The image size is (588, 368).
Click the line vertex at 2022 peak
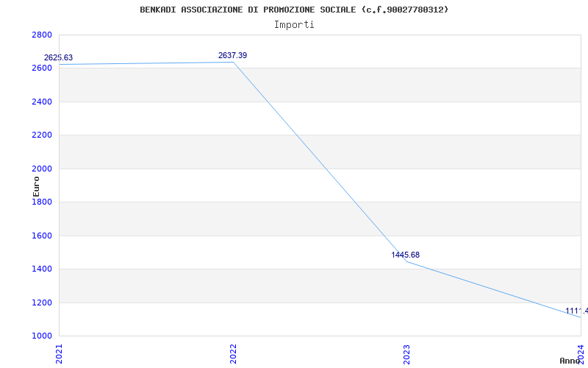click(x=233, y=62)
